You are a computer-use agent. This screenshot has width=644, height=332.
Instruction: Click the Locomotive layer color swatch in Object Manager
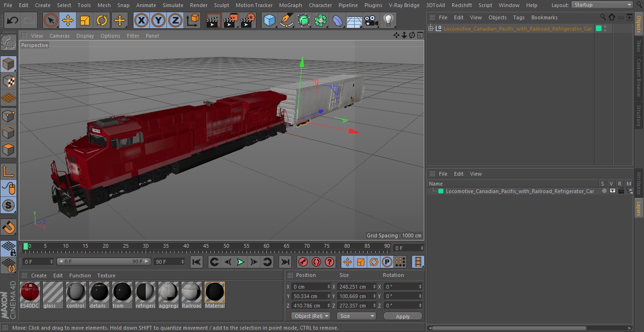coord(599,28)
